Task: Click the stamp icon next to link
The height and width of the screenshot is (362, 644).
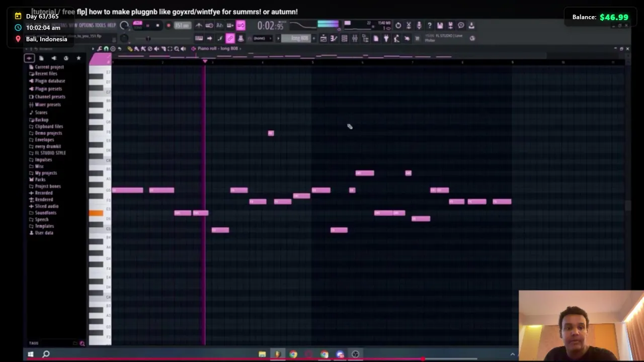Action: pos(241,38)
